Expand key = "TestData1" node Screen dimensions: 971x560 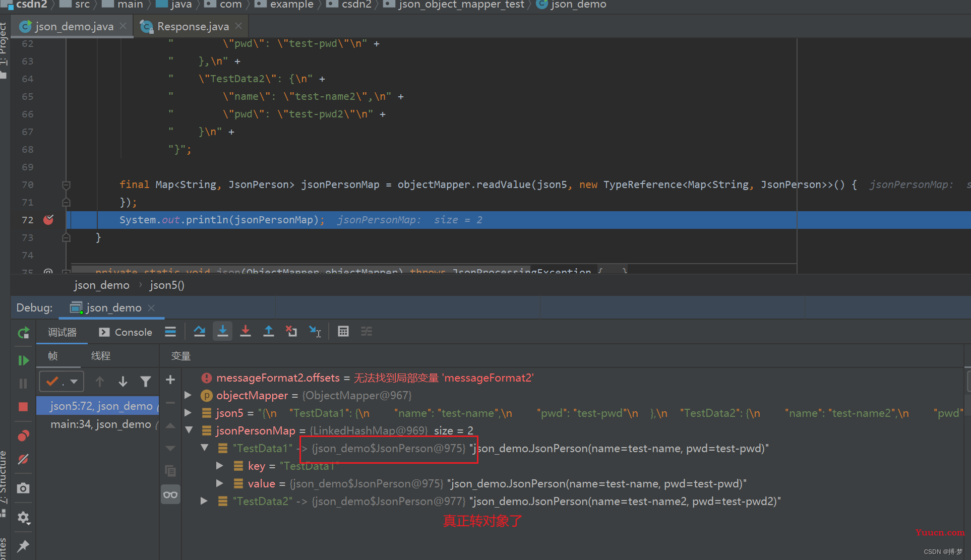click(220, 466)
